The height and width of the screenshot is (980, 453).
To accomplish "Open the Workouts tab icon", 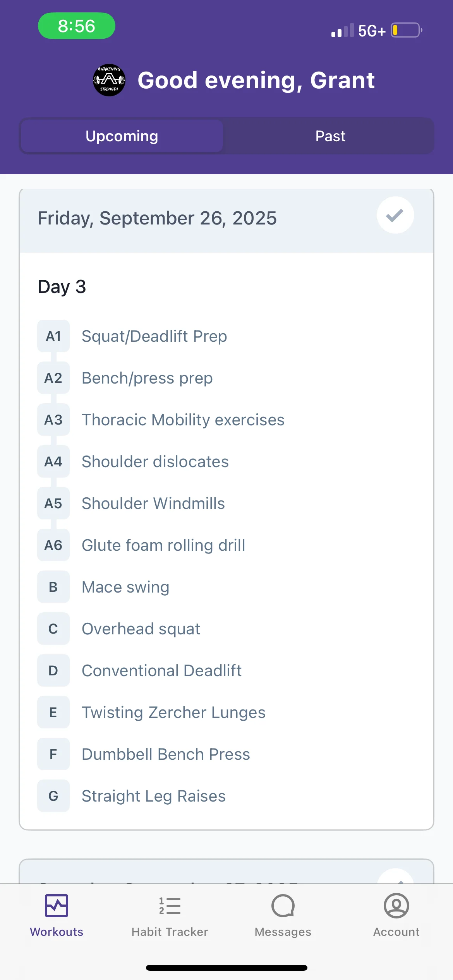I will point(57,906).
